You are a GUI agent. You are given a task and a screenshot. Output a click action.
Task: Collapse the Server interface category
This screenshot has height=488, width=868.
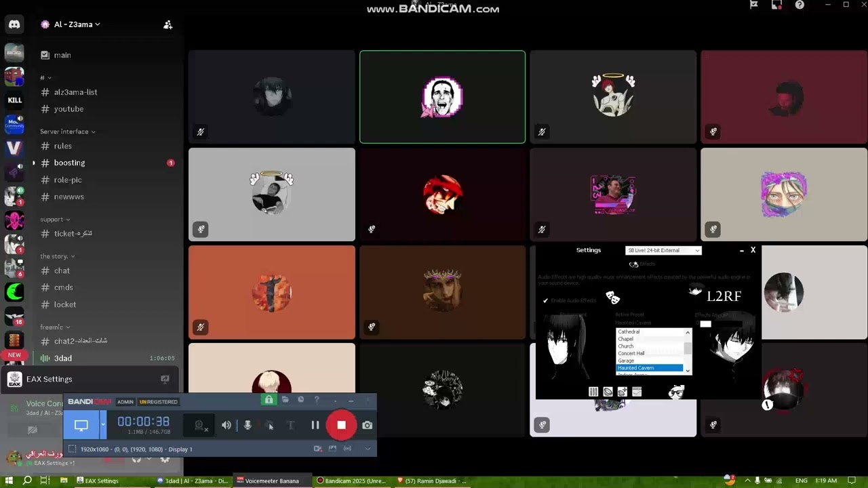[68, 131]
